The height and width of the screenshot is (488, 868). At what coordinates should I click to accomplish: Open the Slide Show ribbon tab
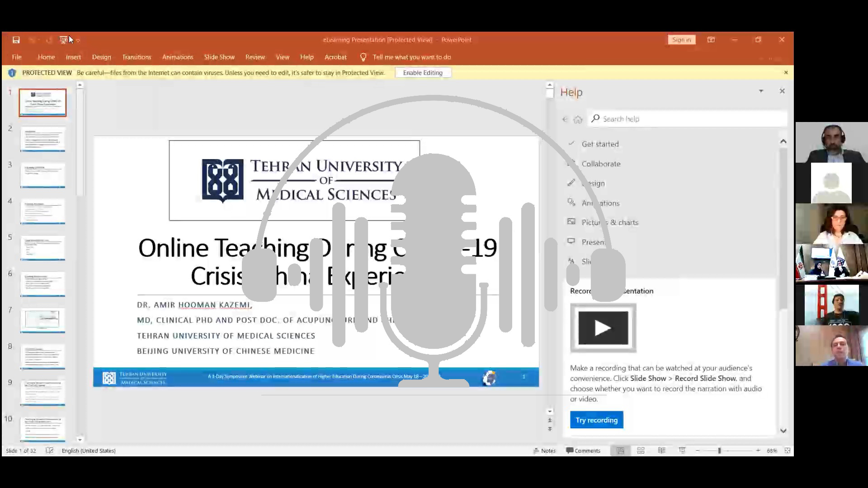219,57
